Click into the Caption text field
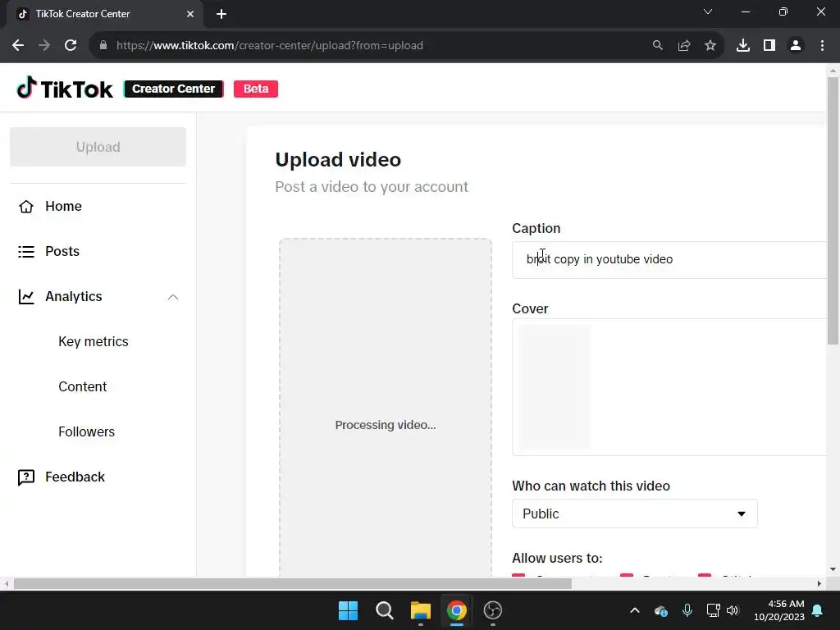The width and height of the screenshot is (840, 630). (x=669, y=260)
